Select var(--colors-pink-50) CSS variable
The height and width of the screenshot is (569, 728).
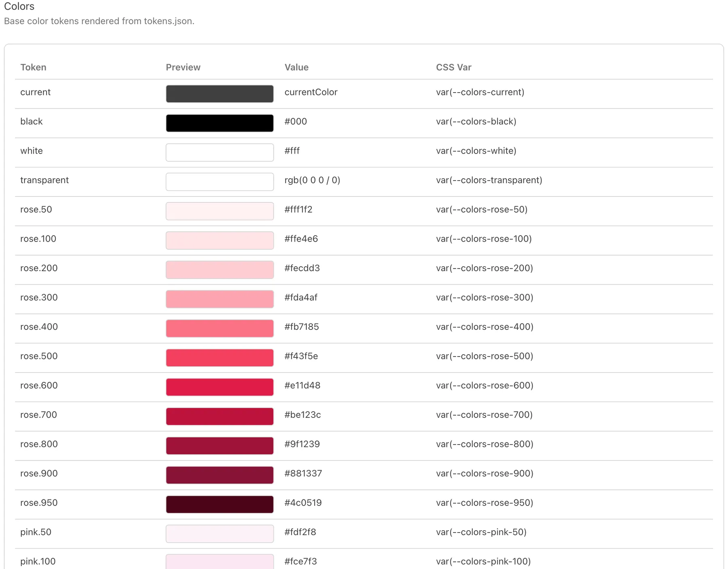[481, 532]
